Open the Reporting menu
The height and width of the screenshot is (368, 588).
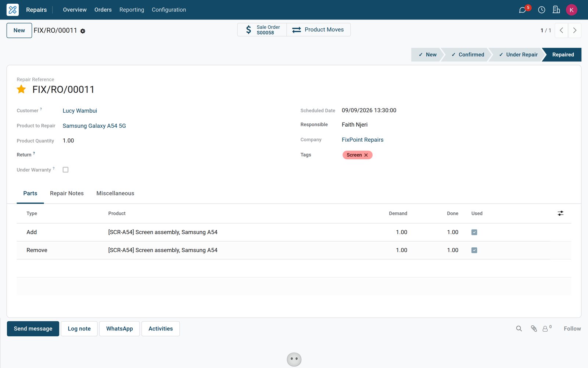click(x=132, y=10)
